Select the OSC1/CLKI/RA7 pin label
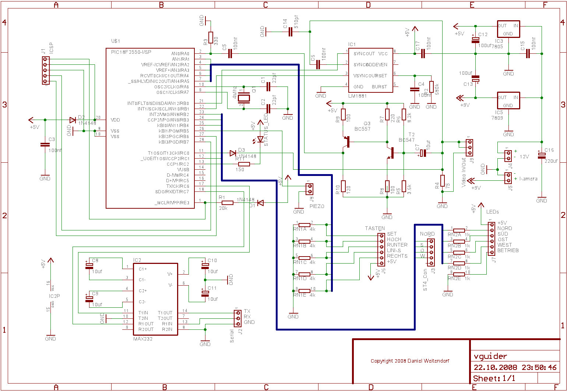This screenshot has width=567, height=392. pyautogui.click(x=173, y=92)
